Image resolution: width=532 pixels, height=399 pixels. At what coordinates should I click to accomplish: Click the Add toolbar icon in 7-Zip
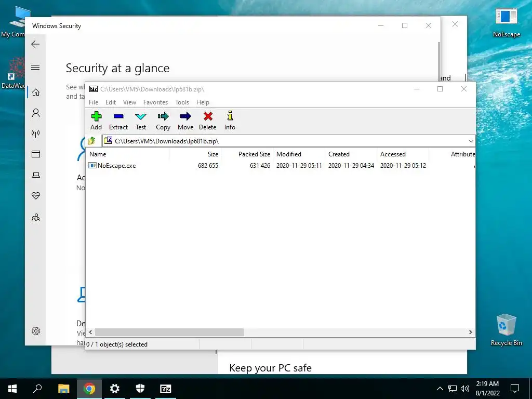tap(96, 121)
